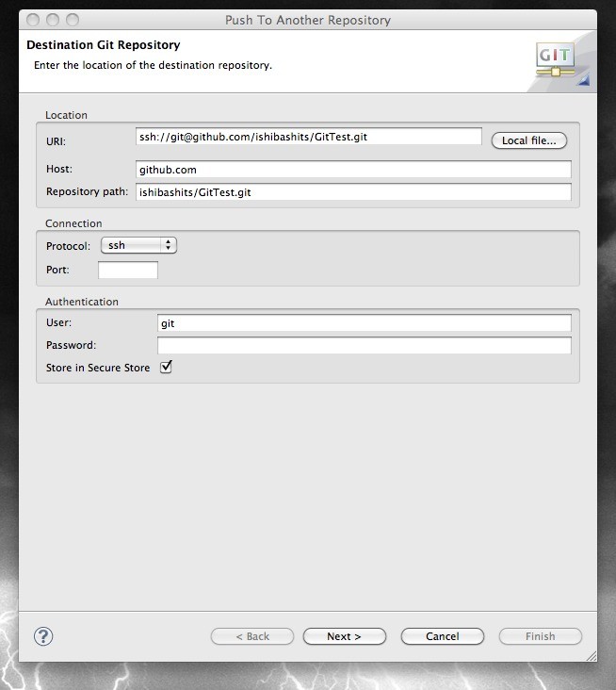Focus the Repository path field
616x690 pixels.
pos(353,192)
